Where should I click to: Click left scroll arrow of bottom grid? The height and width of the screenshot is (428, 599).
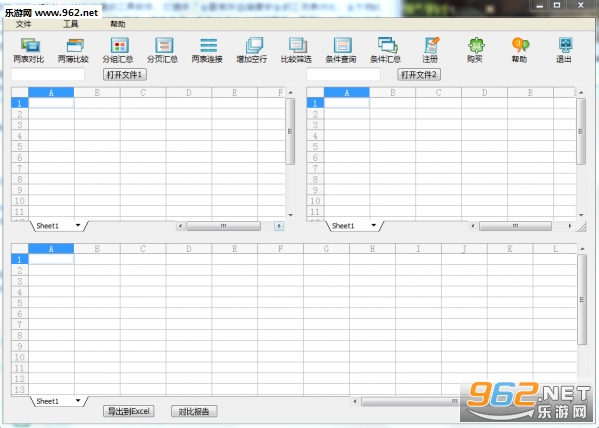(x=355, y=401)
